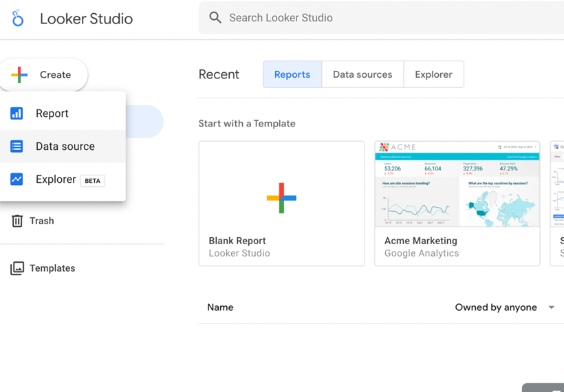Click the Trash bin icon
This screenshot has height=392, width=564.
pos(17,221)
